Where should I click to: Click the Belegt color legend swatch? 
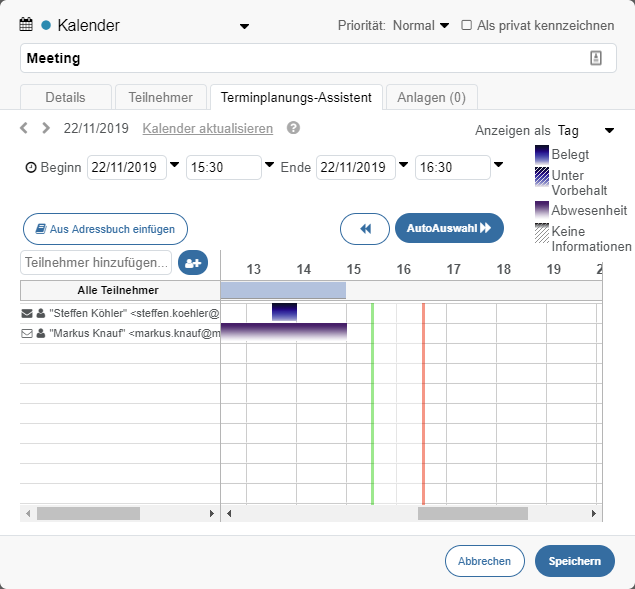[542, 155]
